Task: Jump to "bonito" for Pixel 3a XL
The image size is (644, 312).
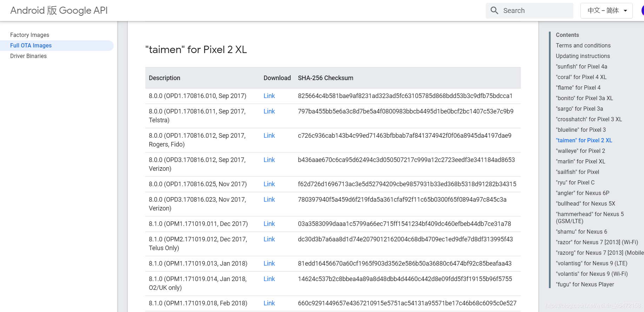Action: [584, 98]
